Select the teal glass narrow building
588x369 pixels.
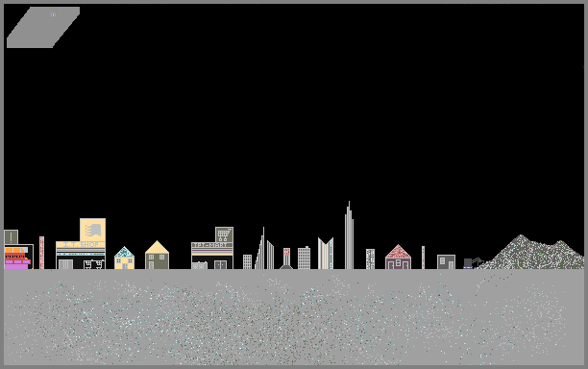pyautogui.click(x=370, y=259)
